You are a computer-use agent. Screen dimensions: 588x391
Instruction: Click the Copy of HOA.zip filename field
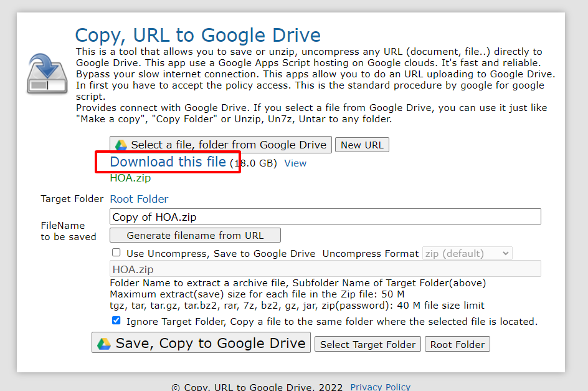coord(325,217)
